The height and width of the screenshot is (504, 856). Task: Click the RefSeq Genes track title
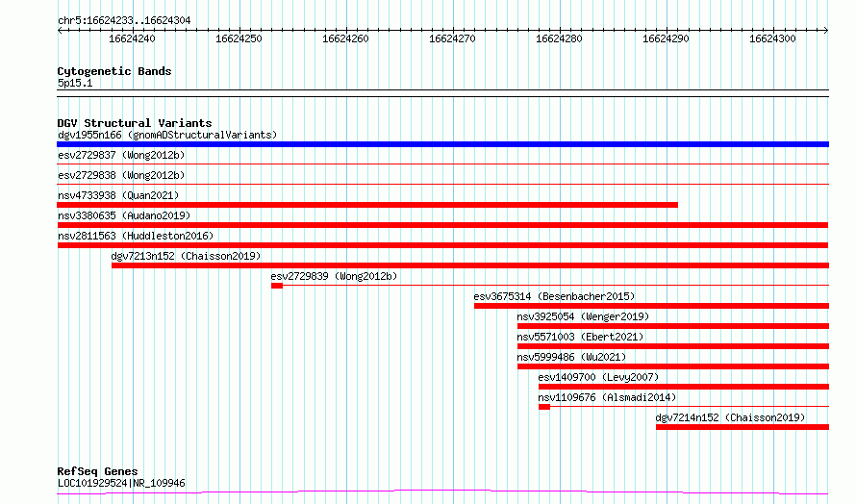[97, 471]
